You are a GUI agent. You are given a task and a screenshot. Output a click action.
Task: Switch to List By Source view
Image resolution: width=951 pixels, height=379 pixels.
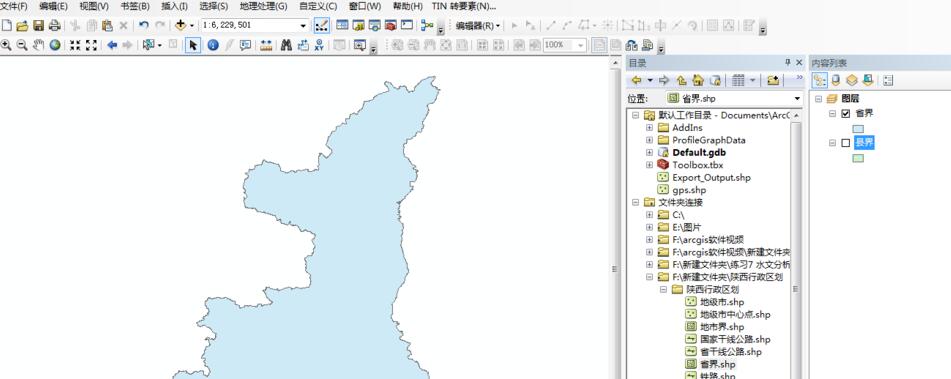point(836,80)
